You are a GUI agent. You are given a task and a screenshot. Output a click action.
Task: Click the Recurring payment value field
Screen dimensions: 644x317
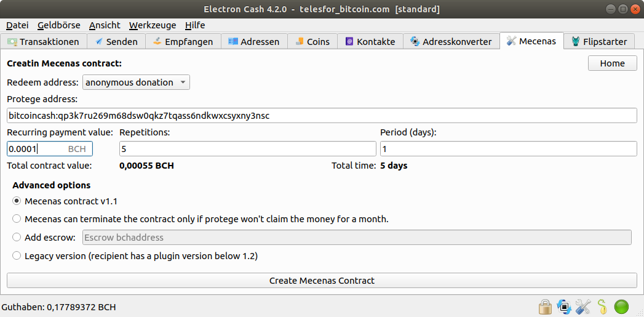(x=50, y=149)
